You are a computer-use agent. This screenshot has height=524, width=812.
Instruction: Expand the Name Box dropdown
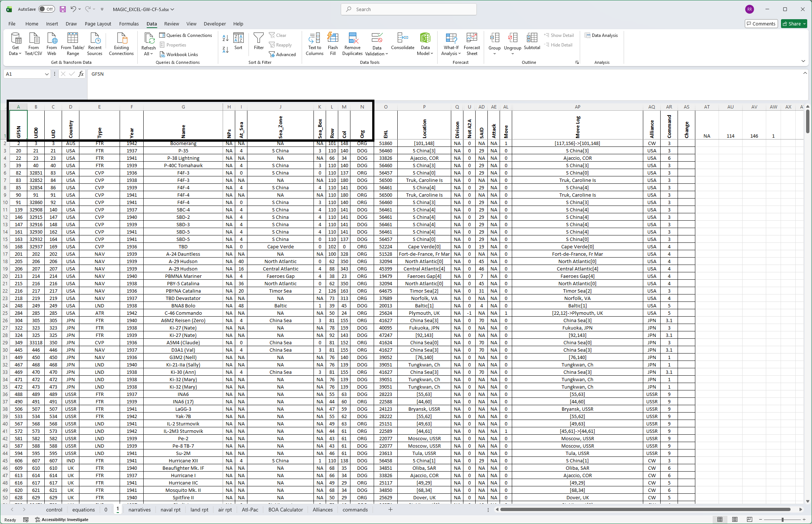click(x=47, y=74)
